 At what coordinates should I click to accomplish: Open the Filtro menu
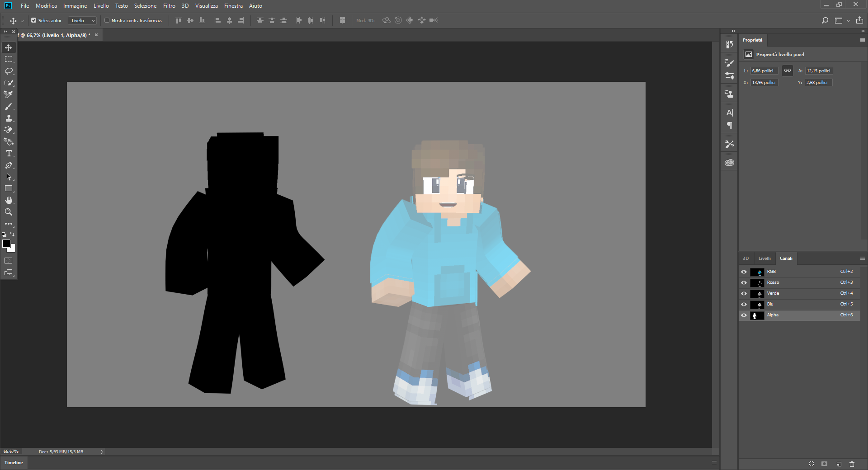(x=169, y=6)
